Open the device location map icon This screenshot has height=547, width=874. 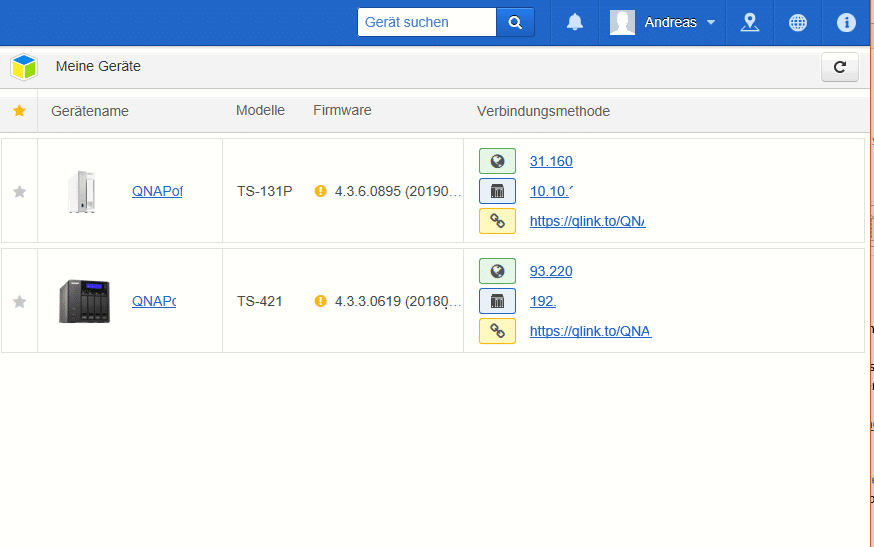(x=750, y=22)
